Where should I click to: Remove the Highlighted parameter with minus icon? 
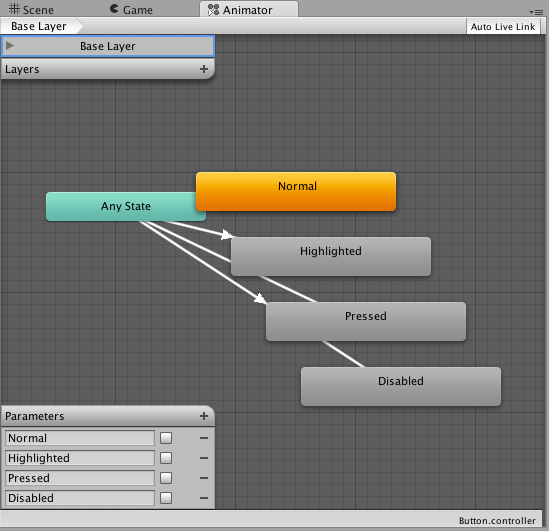(204, 458)
